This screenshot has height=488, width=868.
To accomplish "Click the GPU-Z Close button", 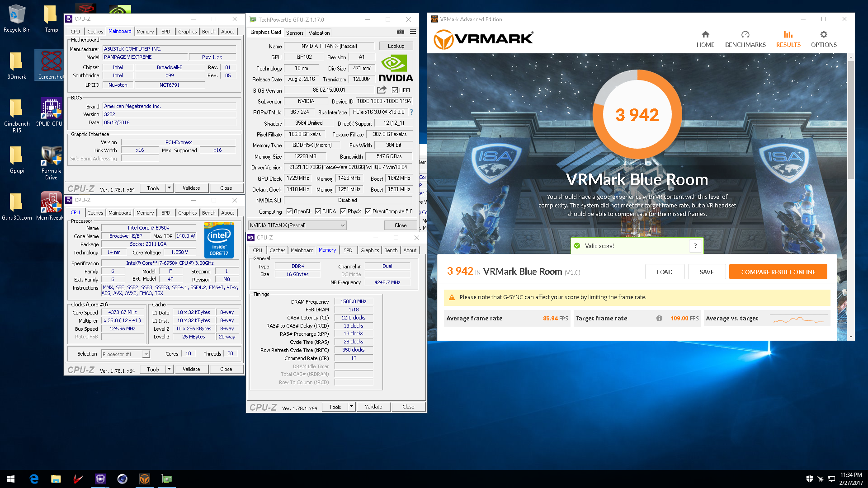I will point(401,225).
